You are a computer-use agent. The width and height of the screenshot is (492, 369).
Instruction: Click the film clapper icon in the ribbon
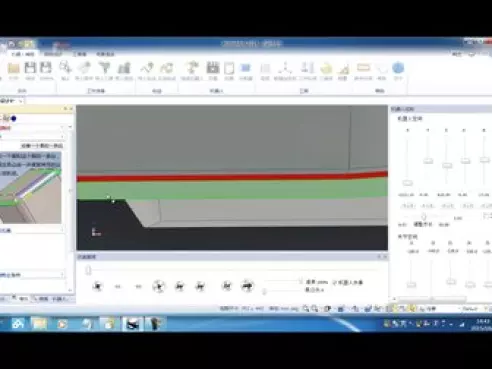pyautogui.click(x=212, y=68)
